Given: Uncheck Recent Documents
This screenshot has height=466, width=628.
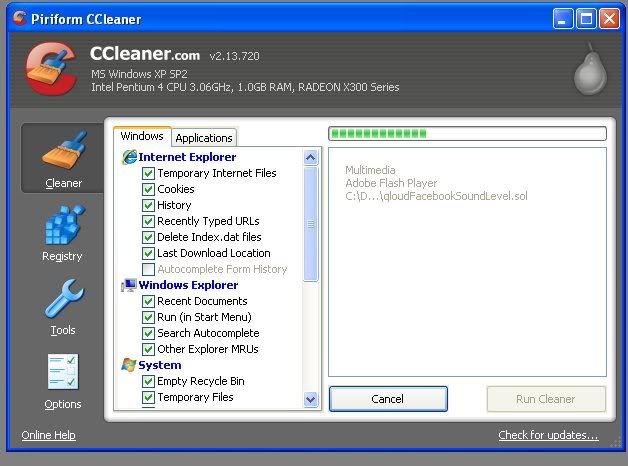Looking at the screenshot, I should pyautogui.click(x=148, y=301).
